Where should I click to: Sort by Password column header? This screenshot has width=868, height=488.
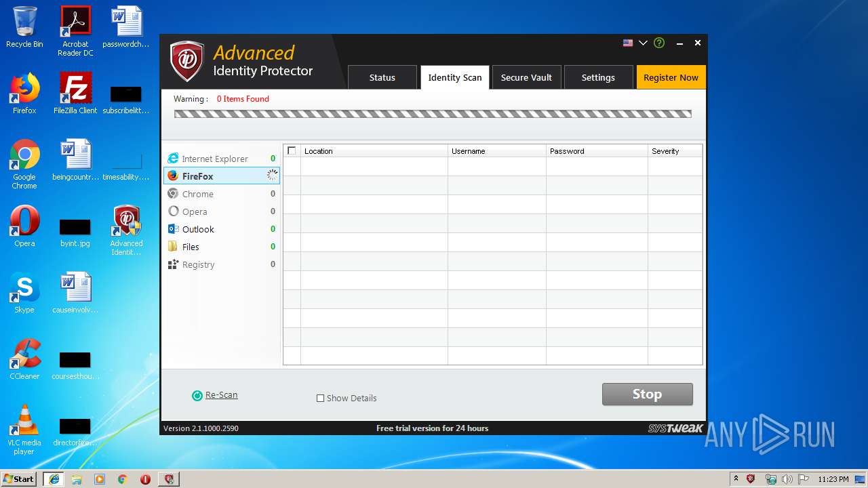tap(597, 150)
